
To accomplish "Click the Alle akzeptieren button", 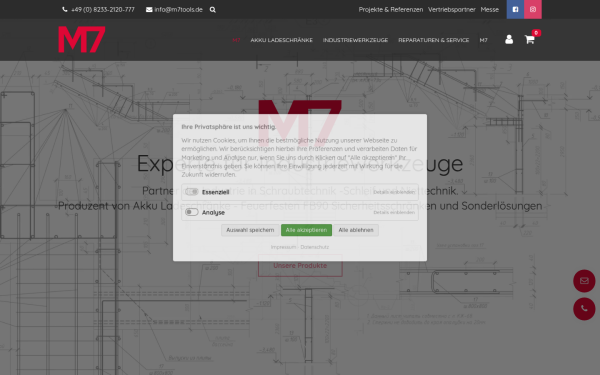I will pyautogui.click(x=306, y=230).
